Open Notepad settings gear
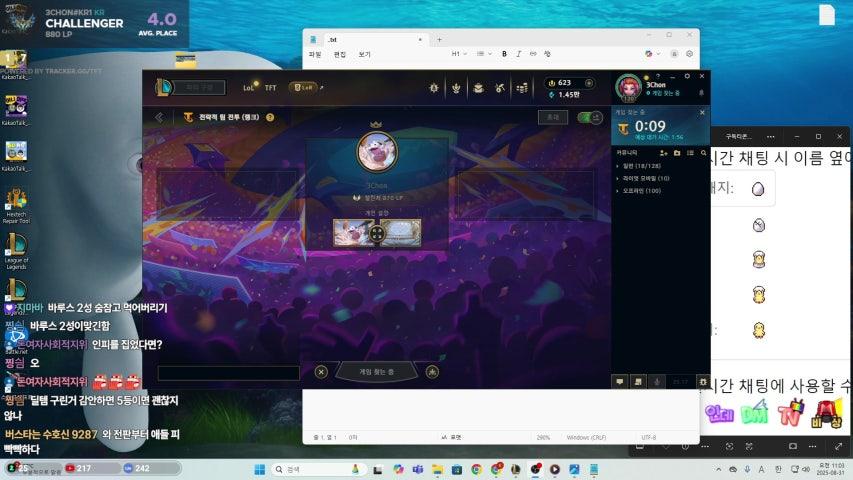The width and height of the screenshot is (853, 480). pyautogui.click(x=689, y=54)
